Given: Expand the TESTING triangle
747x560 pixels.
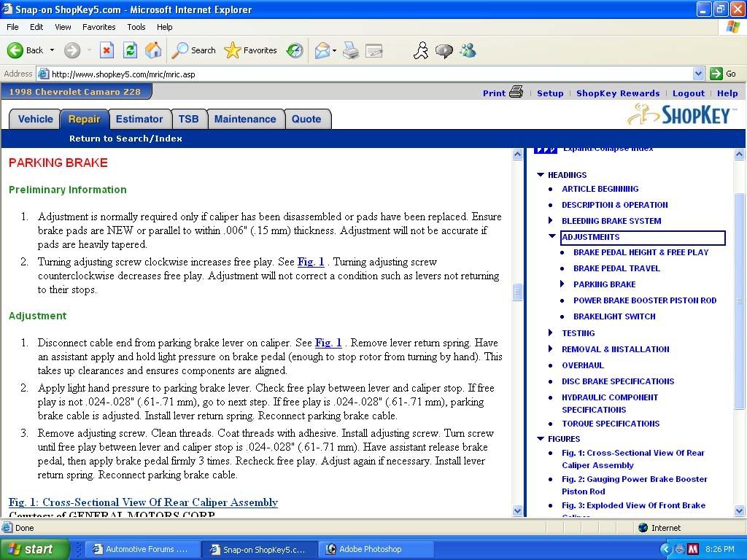Looking at the screenshot, I should coord(550,332).
